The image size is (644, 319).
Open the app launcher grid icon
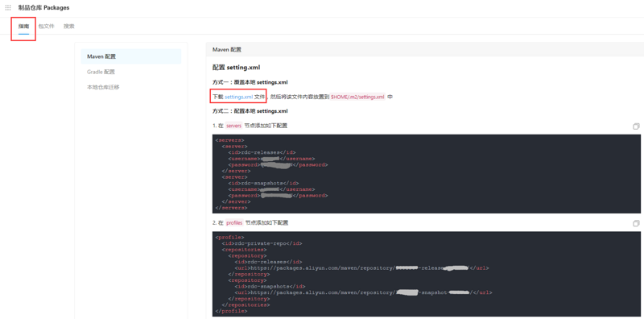coord(8,7)
